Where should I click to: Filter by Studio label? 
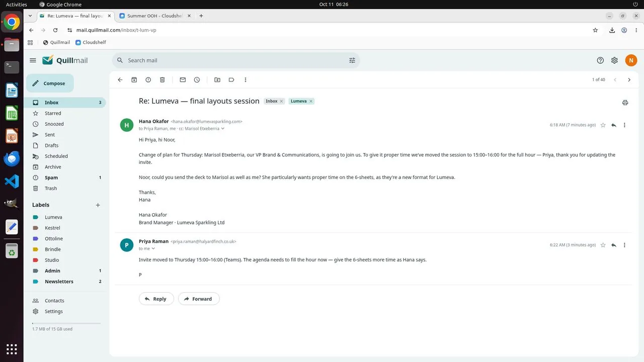pos(65,260)
